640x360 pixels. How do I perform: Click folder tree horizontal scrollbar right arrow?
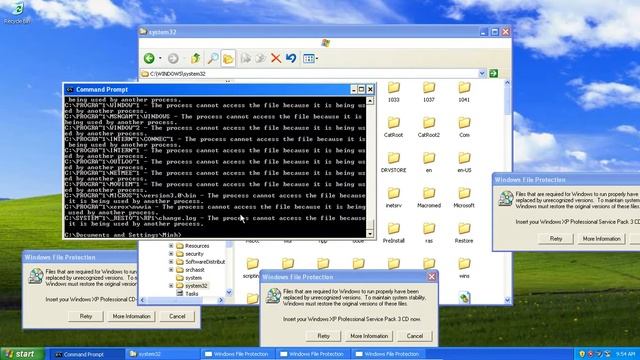221,300
